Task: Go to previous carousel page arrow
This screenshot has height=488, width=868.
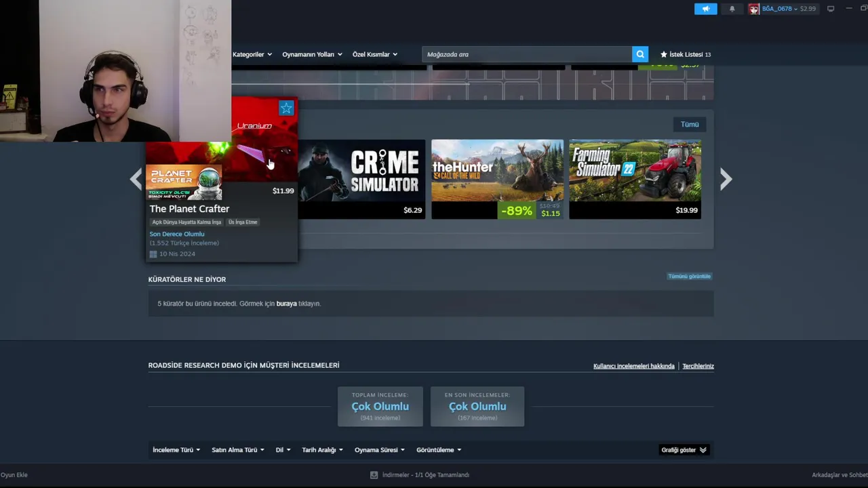Action: pyautogui.click(x=136, y=179)
